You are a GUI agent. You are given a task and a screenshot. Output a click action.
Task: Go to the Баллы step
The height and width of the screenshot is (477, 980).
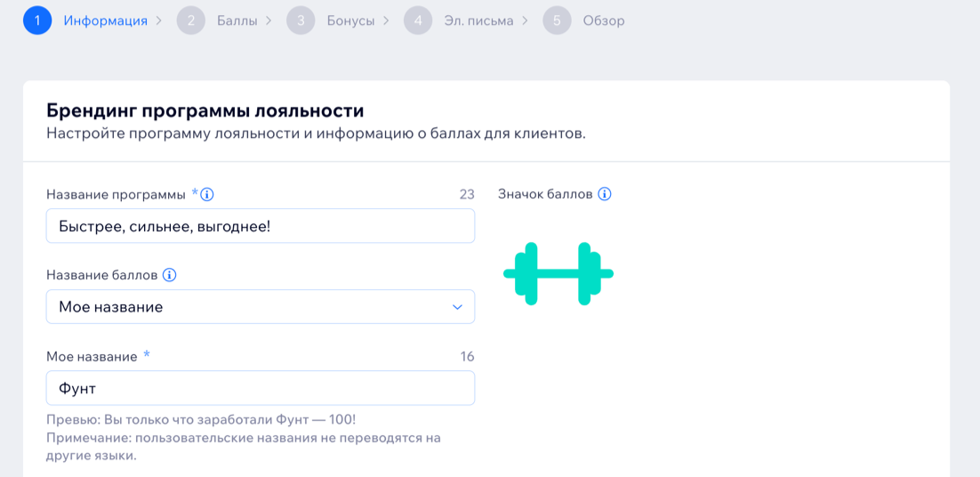[237, 20]
